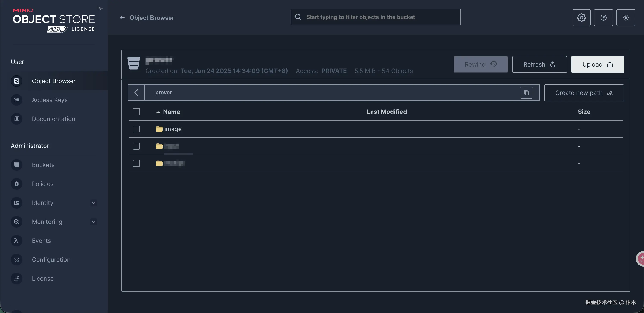Click back arrow beside Object Browser

(x=122, y=18)
